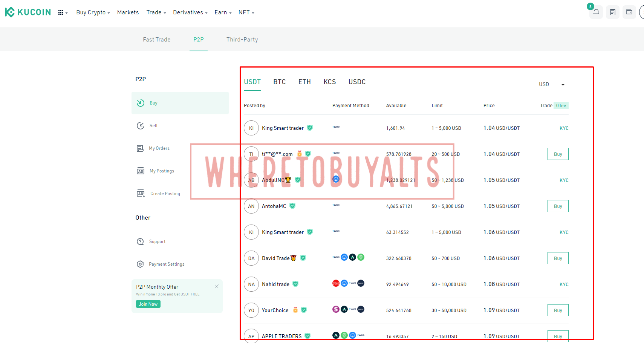Image resolution: width=644 pixels, height=343 pixels.
Task: Open Create Posting in the sidebar
Action: point(180,194)
